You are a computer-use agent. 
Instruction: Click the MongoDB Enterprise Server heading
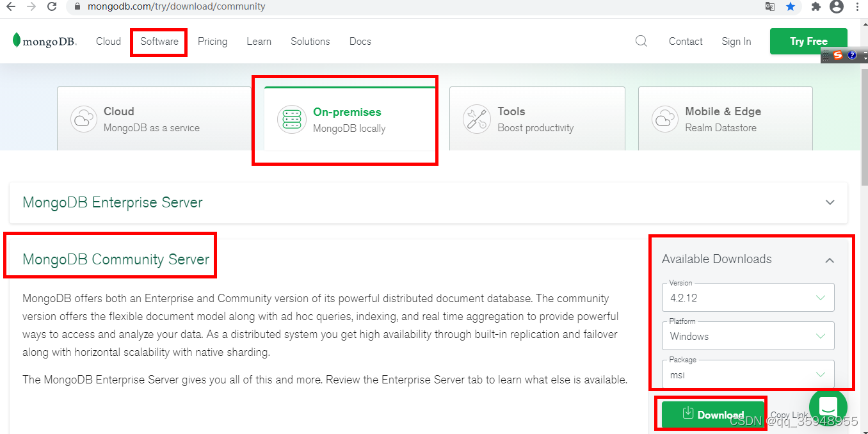(113, 202)
